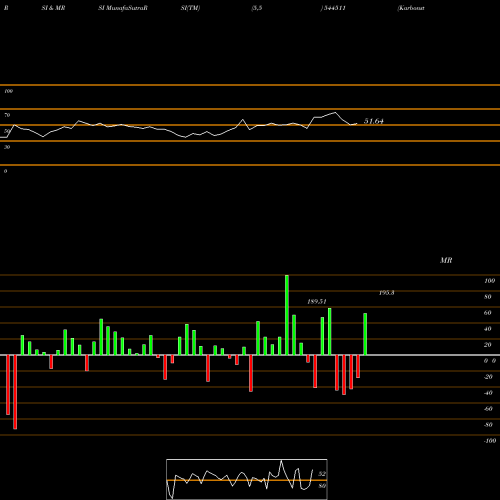This screenshot has height=500, width=500.
Task: Click the 544511 code in header
Action: [335, 8]
